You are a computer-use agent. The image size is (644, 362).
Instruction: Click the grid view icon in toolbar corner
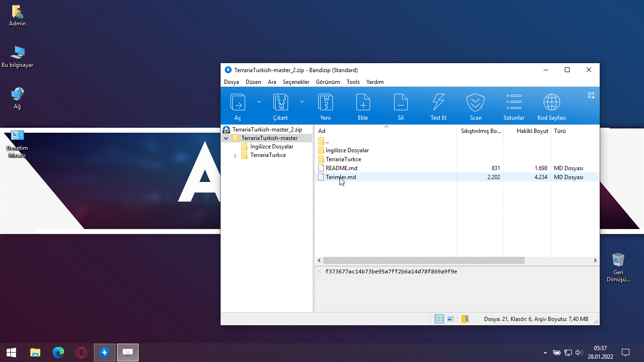pyautogui.click(x=591, y=95)
